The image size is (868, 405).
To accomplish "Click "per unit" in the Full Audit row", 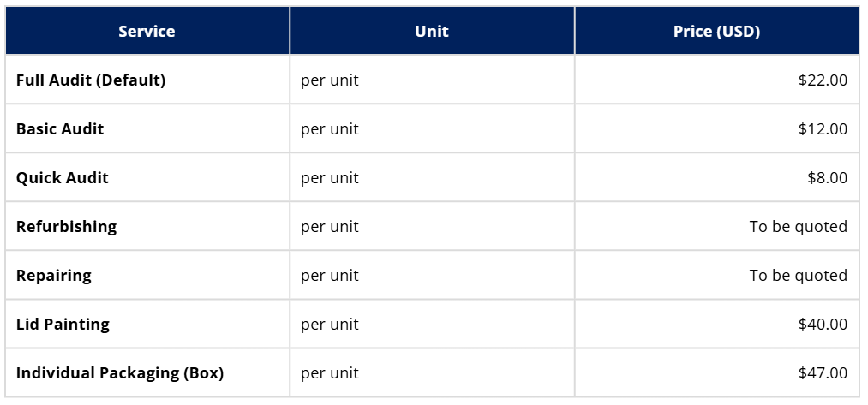I will 330,80.
